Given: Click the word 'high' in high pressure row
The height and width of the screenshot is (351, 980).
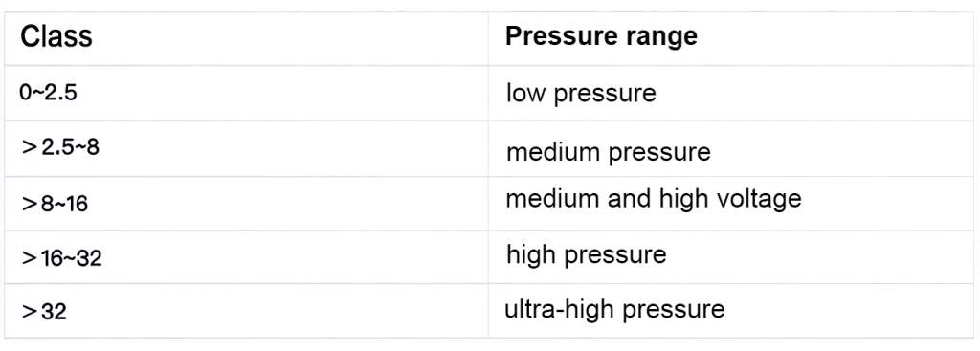Looking at the screenshot, I should click(x=532, y=255).
